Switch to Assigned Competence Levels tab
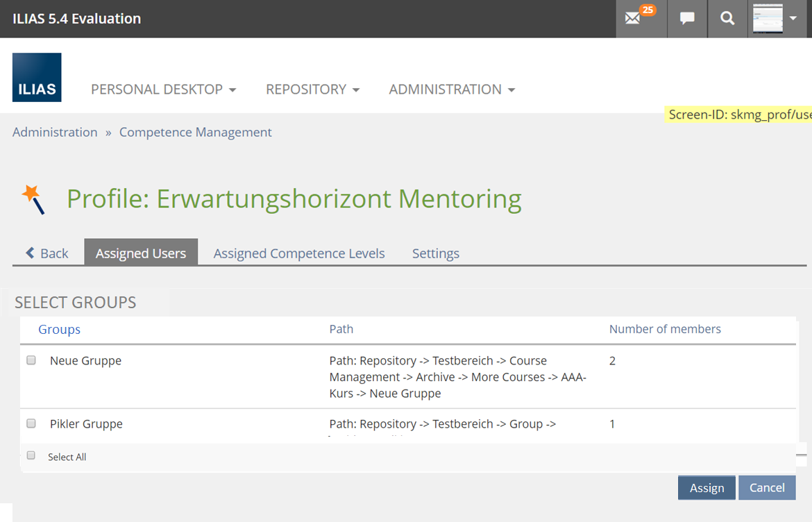 point(299,253)
